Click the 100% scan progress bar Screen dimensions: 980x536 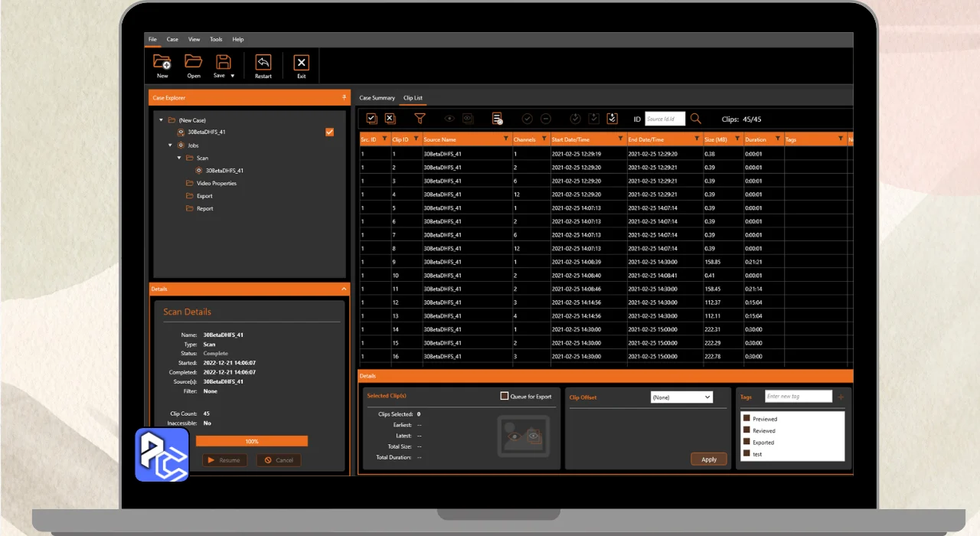[x=252, y=441]
